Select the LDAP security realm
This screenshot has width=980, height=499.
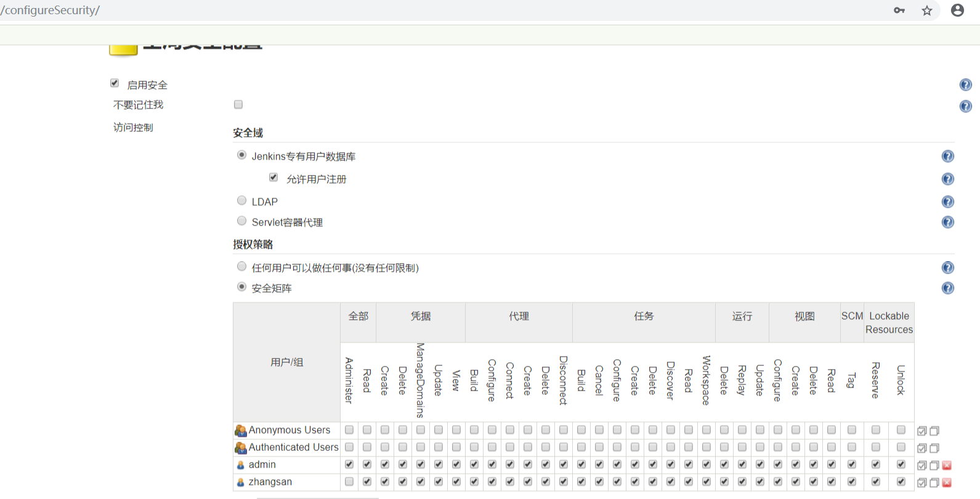point(241,201)
